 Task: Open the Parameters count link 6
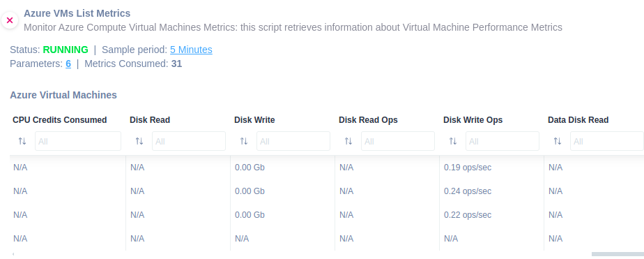(x=68, y=64)
